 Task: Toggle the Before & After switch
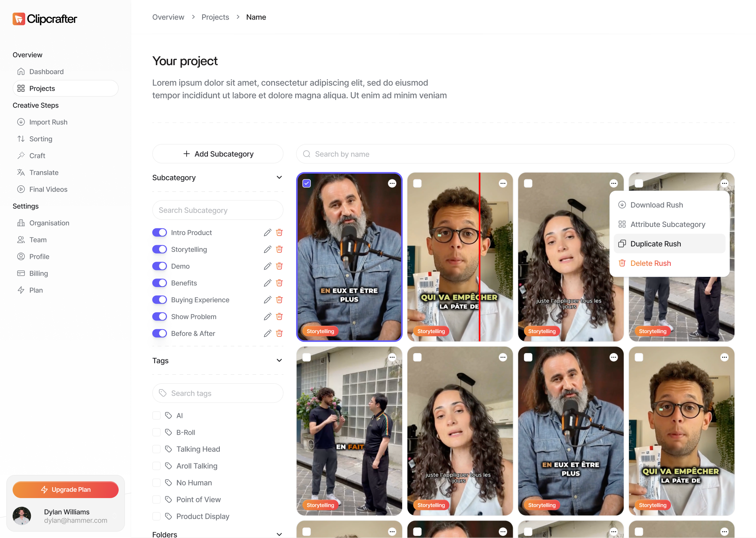(x=160, y=333)
